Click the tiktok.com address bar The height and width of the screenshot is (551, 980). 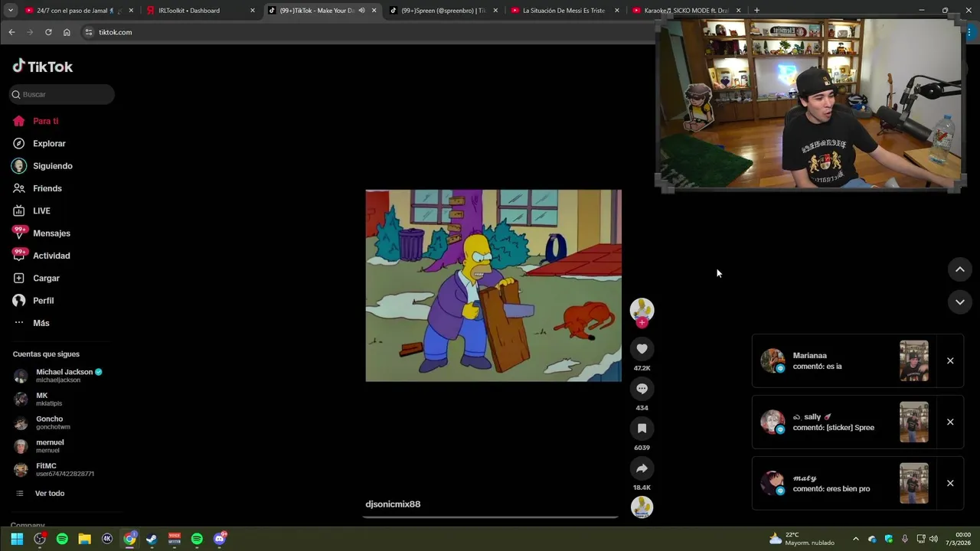[x=367, y=32]
